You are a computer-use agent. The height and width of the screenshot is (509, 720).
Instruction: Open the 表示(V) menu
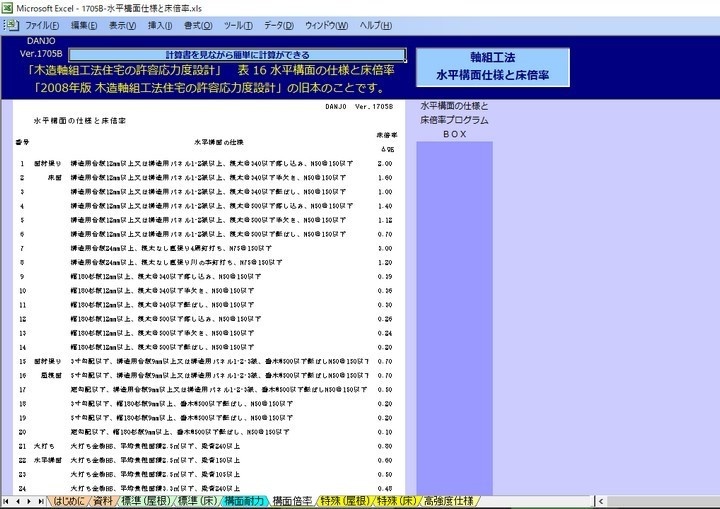pos(122,26)
